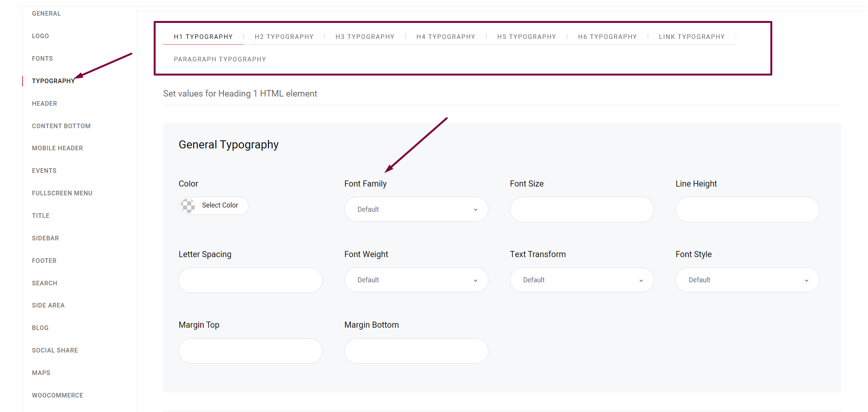The height and width of the screenshot is (412, 868).
Task: Open the Events section
Action: click(x=44, y=171)
